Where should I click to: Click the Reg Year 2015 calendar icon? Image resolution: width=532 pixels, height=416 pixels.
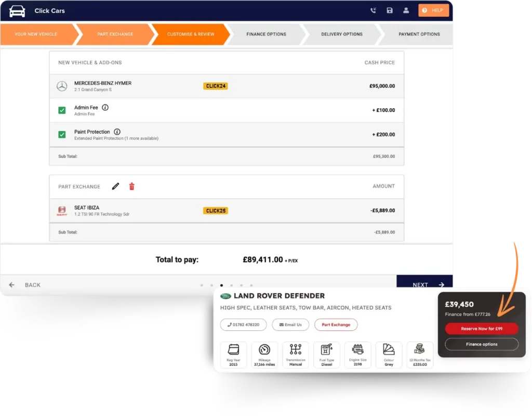[233, 349]
